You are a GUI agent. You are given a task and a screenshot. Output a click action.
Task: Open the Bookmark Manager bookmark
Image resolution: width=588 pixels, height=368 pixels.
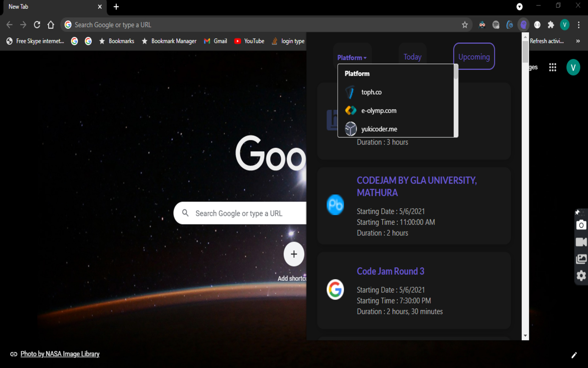point(169,41)
